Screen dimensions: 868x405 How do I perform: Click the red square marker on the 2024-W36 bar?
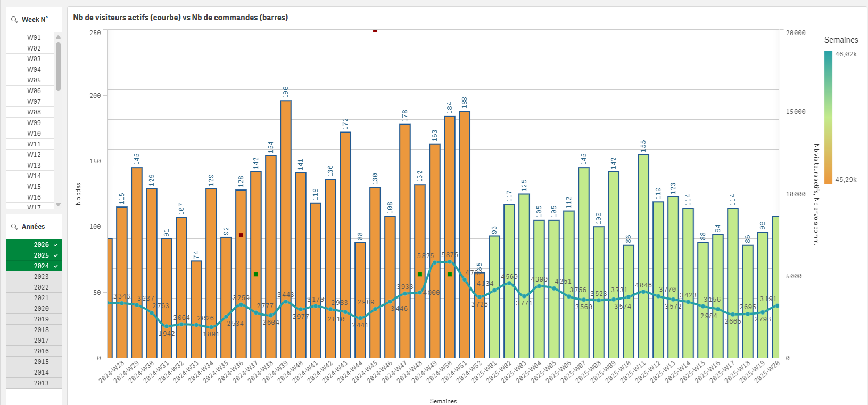tap(241, 235)
